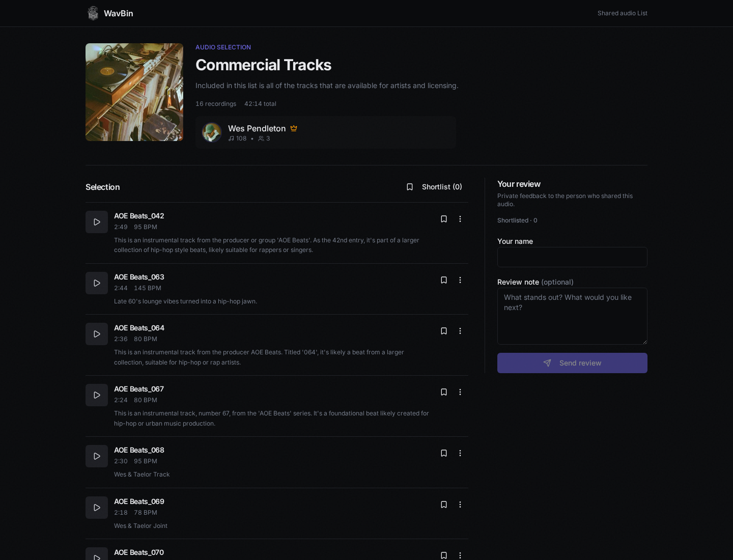Bookmark AOE Beats_068 to shortlist

[x=444, y=453]
